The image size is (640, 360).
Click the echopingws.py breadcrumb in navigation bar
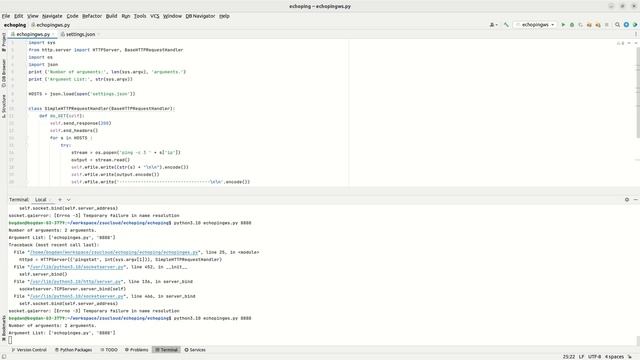tap(50, 25)
